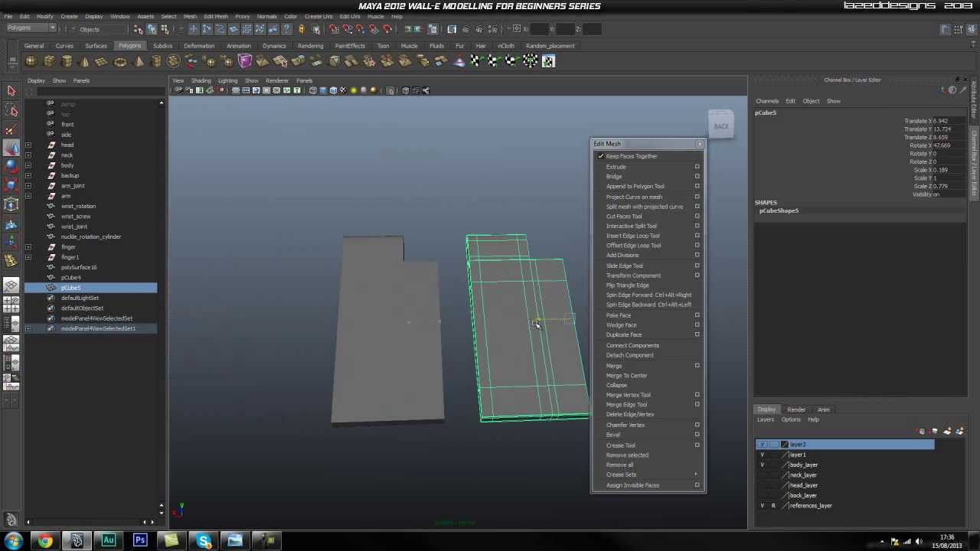
Task: Open Skype from the taskbar
Action: 204,541
